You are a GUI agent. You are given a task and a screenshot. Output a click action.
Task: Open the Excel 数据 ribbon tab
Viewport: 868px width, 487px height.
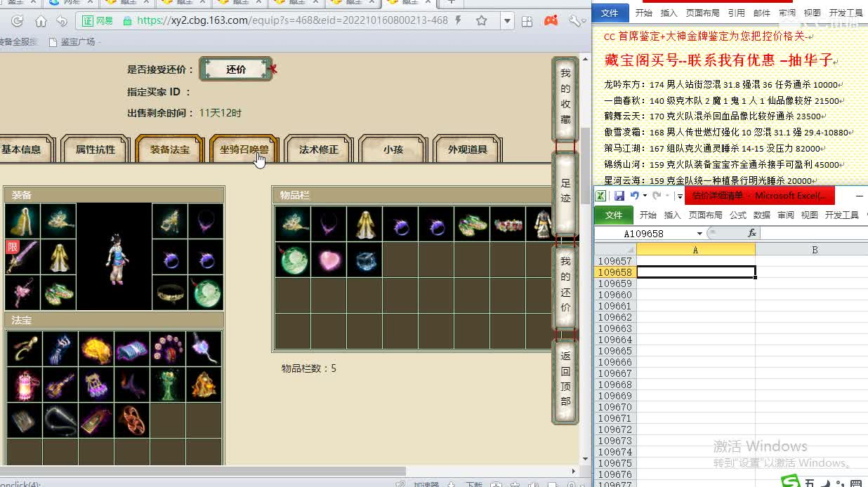pyautogui.click(x=762, y=215)
